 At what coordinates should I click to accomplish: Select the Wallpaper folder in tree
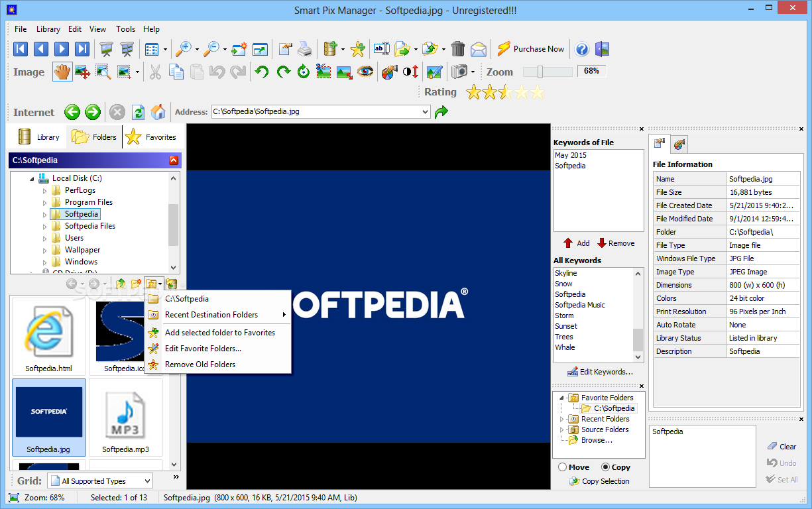click(x=82, y=250)
